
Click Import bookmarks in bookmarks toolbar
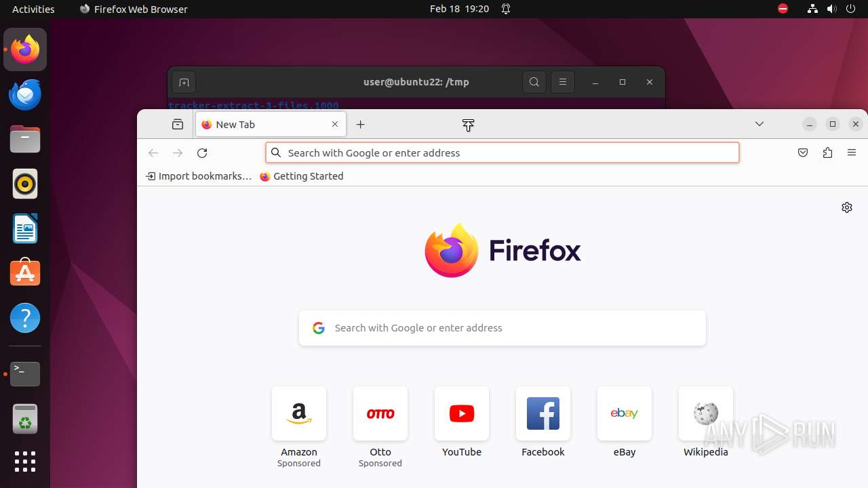coord(199,176)
